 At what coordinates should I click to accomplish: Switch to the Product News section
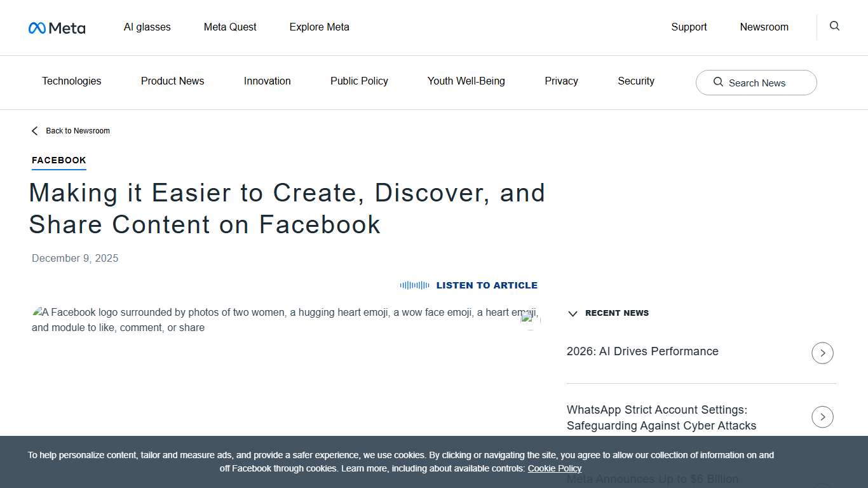[x=172, y=81]
